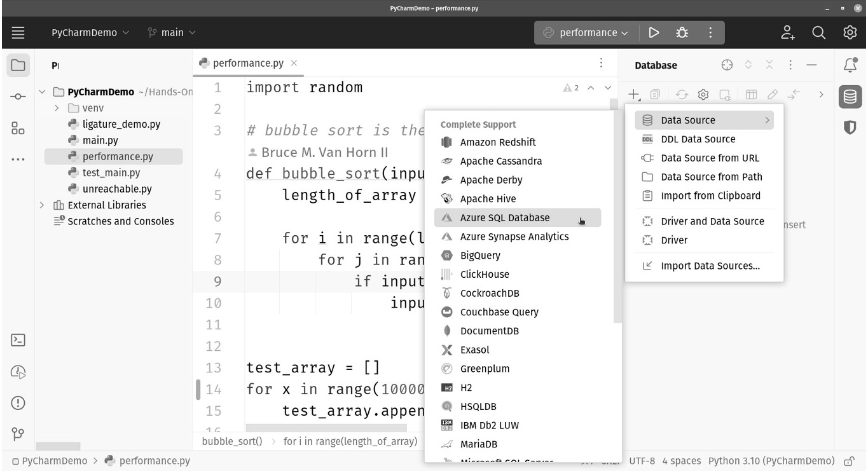Open the Structure tool window icon
868x471 pixels.
[x=18, y=128]
